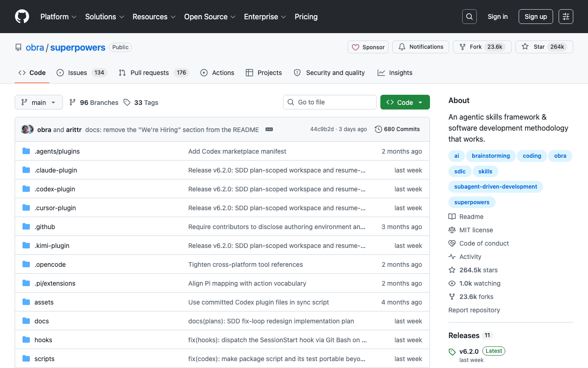Click the obra author avatar in commit row
Viewport: 588px width, 368px height.
coord(25,129)
